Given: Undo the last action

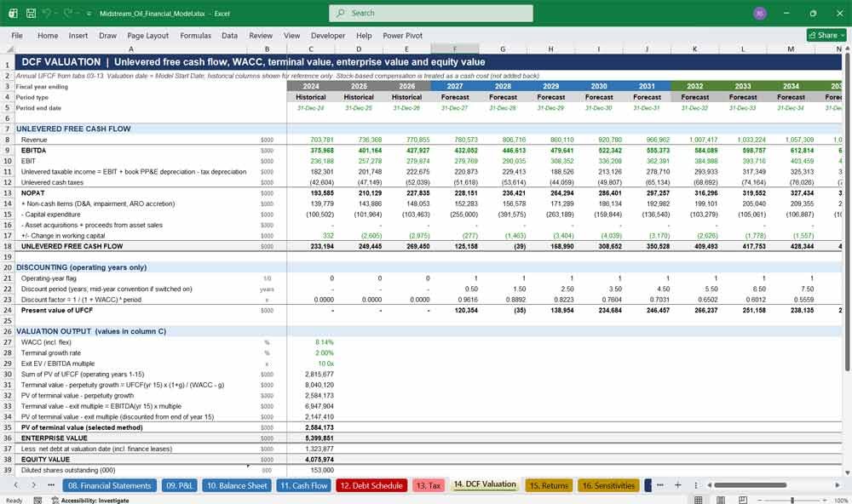Looking at the screenshot, I should [x=47, y=13].
